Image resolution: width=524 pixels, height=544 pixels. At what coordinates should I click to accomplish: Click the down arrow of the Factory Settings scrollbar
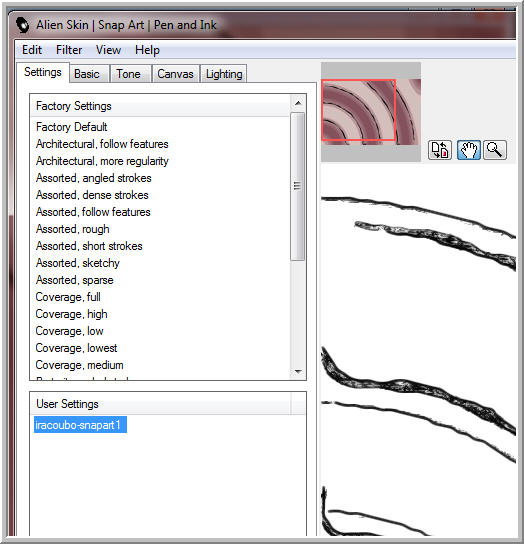click(298, 372)
